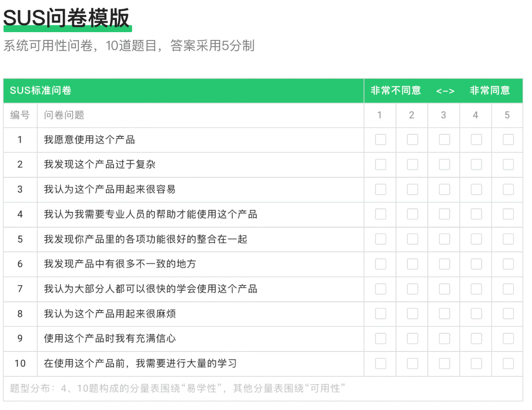Image resolution: width=532 pixels, height=410 pixels.
Task: Mark score 2 for question 9
Action: tap(412, 338)
